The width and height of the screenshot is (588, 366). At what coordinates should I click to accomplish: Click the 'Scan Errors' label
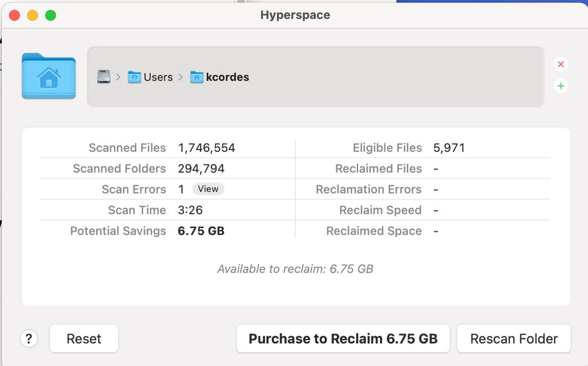[x=134, y=189]
